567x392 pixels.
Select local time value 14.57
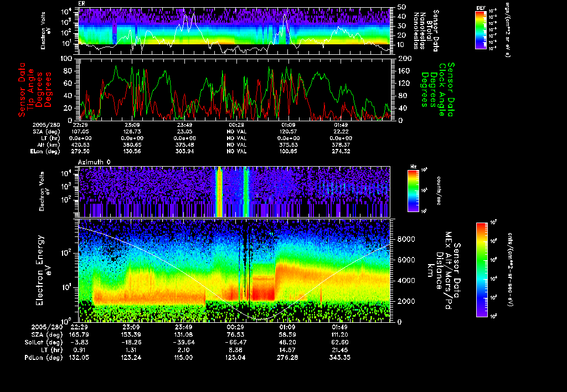[x=287, y=350]
